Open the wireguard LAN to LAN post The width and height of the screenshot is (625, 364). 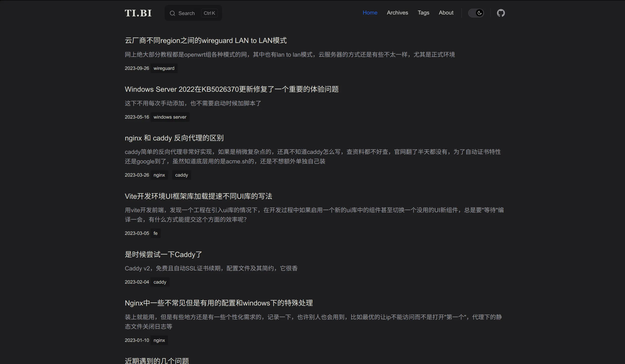206,40
